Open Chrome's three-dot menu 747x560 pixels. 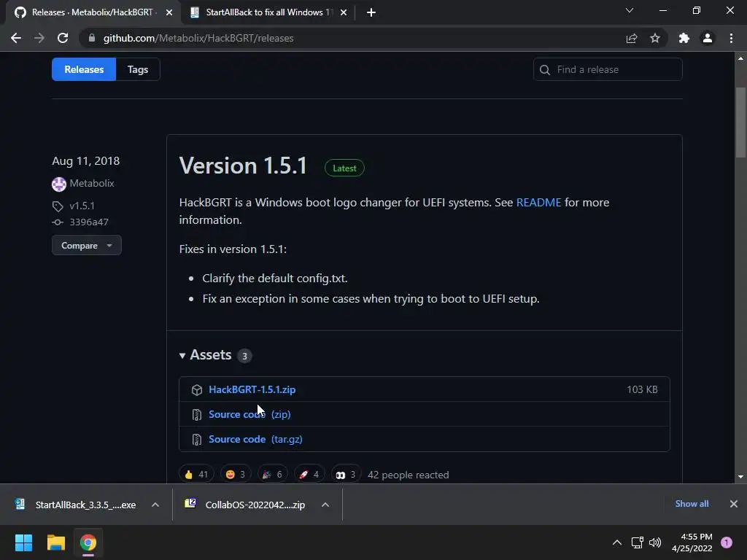pos(731,38)
